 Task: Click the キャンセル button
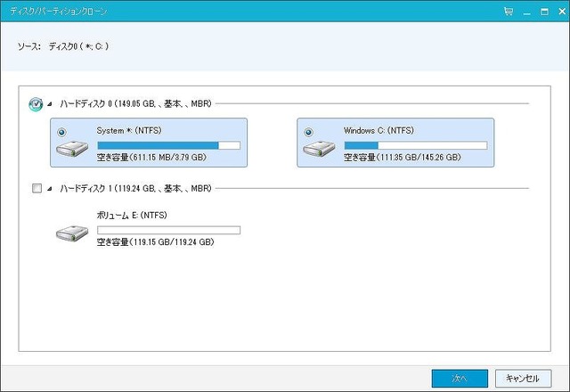[x=523, y=379]
